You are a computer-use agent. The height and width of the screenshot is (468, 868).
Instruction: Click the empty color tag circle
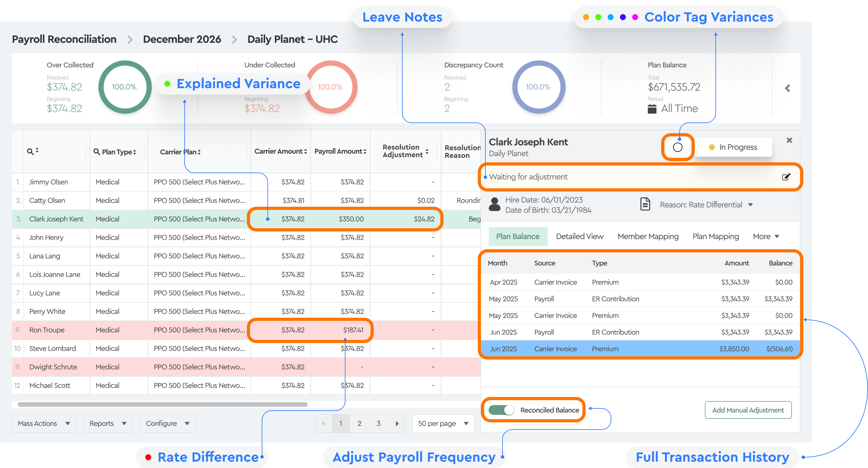(678, 147)
